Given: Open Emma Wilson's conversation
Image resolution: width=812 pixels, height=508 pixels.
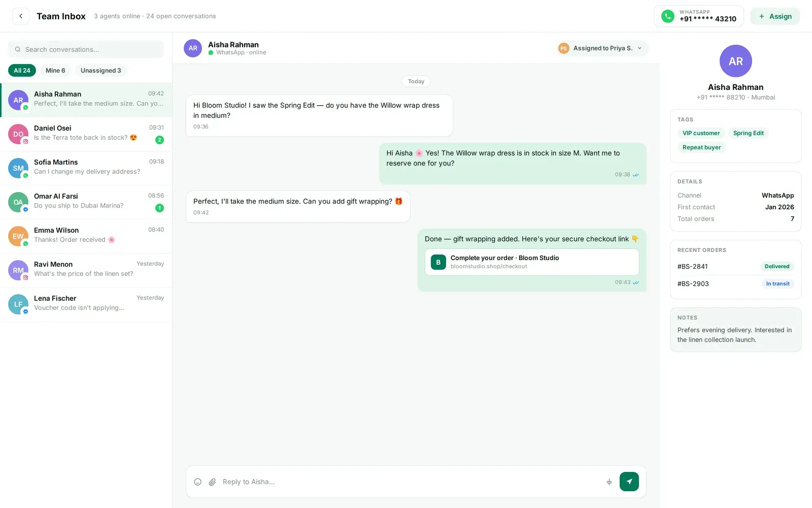Looking at the screenshot, I should pyautogui.click(x=86, y=236).
